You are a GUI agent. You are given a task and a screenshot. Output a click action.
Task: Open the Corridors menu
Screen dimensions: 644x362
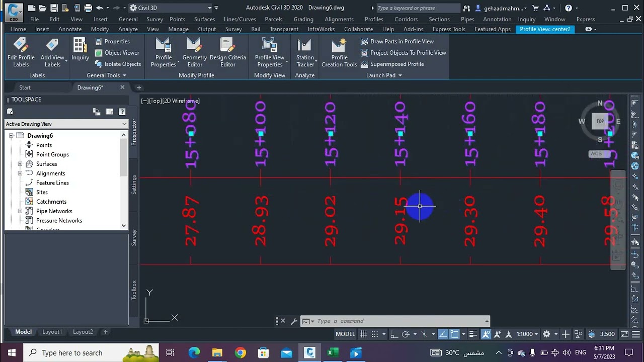(x=406, y=19)
